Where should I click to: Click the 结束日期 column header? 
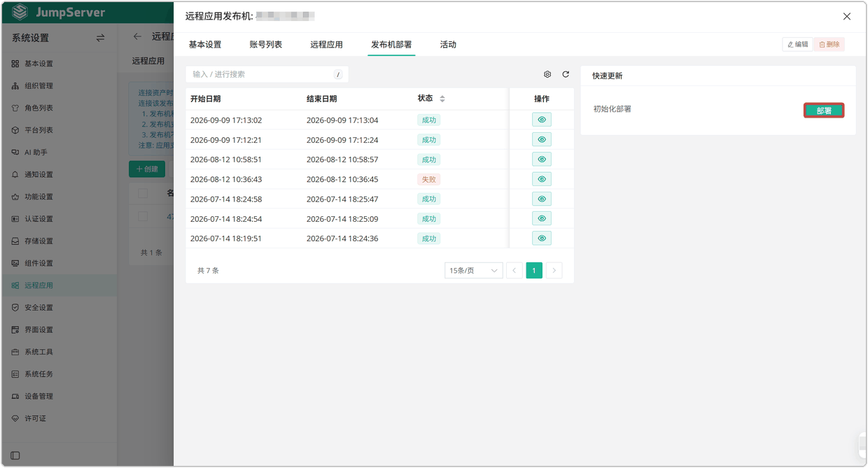point(322,99)
